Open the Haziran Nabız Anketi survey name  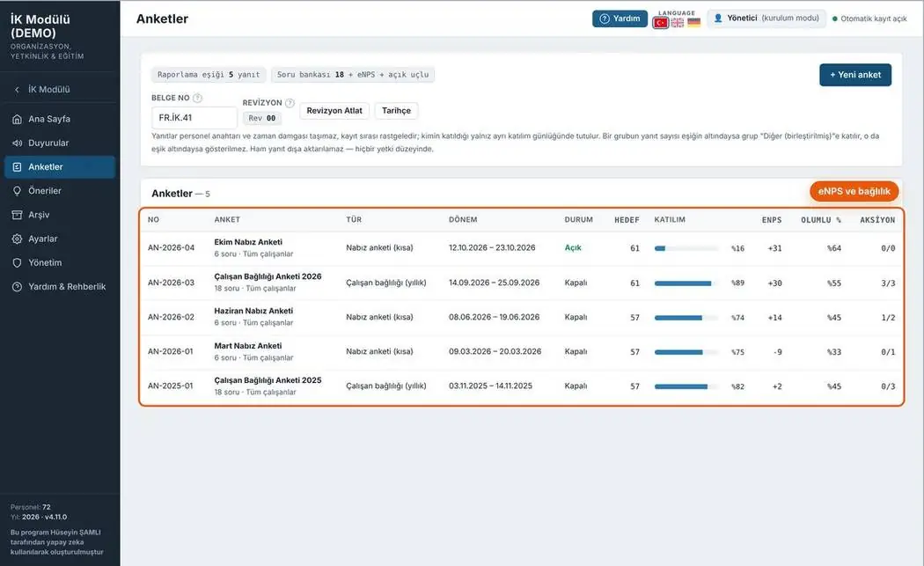click(x=253, y=312)
